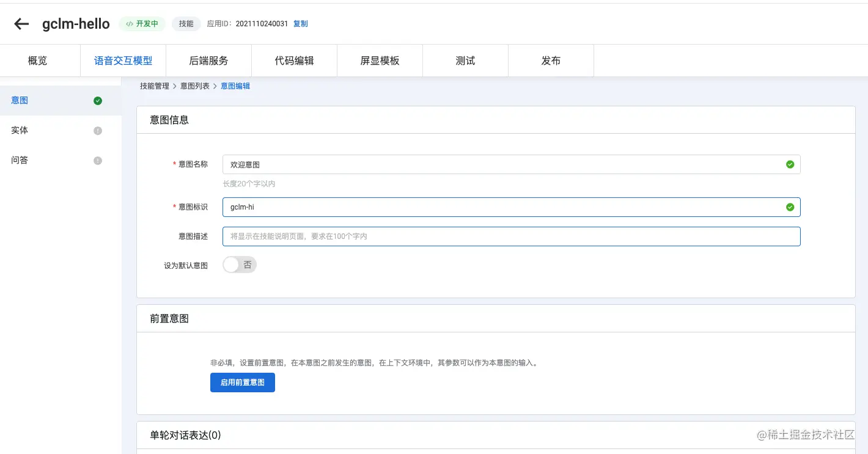Image resolution: width=868 pixels, height=454 pixels.
Task: Open the 屏显模板 tab
Action: [x=380, y=60]
